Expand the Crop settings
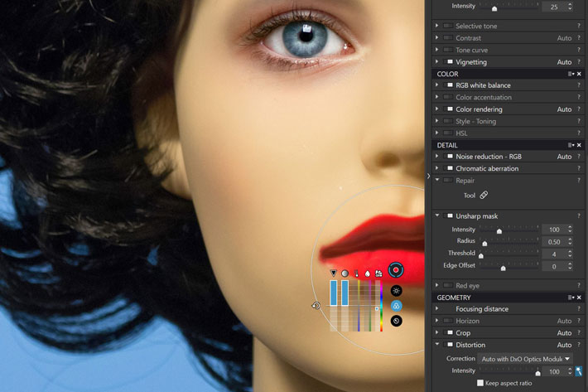The width and height of the screenshot is (588, 392). (437, 332)
